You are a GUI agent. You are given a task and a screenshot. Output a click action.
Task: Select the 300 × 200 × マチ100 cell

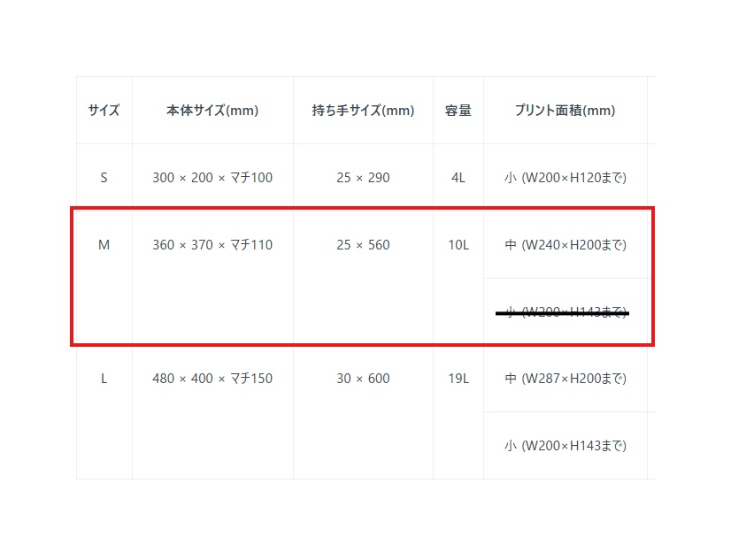(x=212, y=177)
